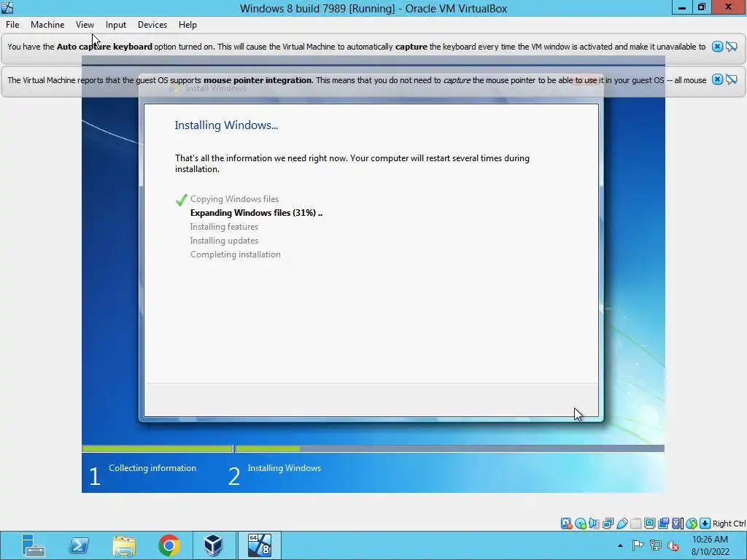
Task: Click the recording status icon
Action: (663, 524)
